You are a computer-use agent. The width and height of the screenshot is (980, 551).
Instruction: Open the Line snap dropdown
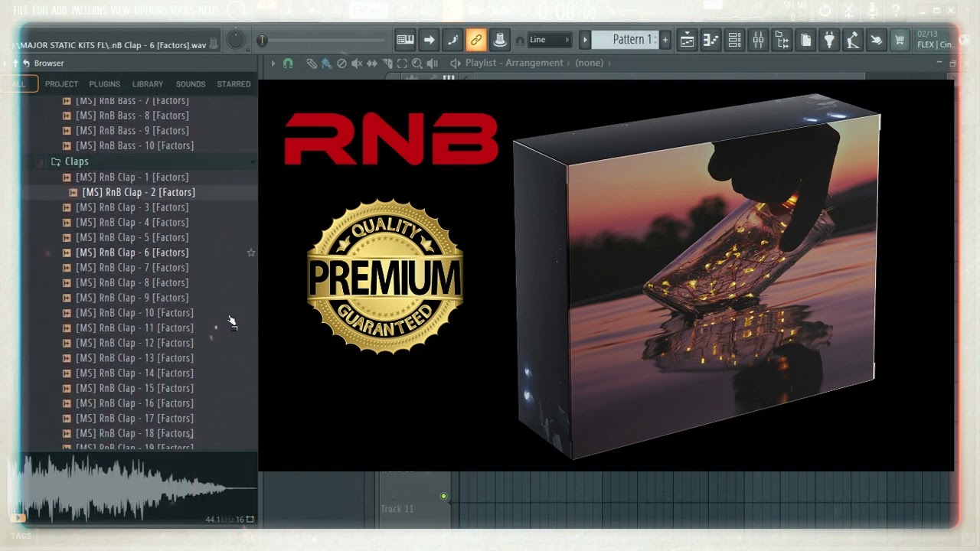pyautogui.click(x=549, y=40)
